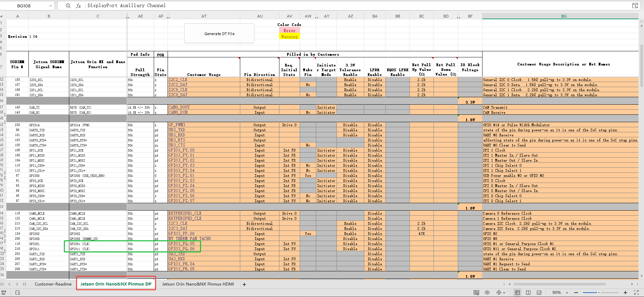This screenshot has height=297, width=644.
Task: Click the yellow Warning color code cell
Action: (x=290, y=36)
